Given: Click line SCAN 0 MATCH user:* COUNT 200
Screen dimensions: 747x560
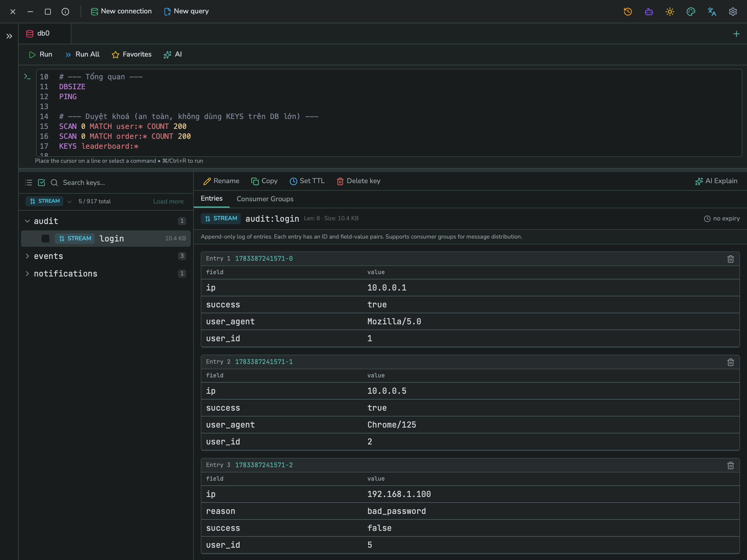Looking at the screenshot, I should [123, 126].
